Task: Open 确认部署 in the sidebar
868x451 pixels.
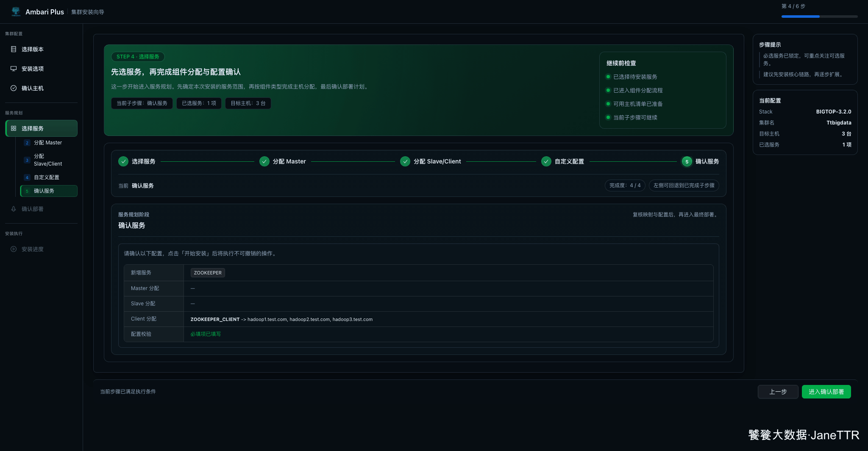Action: [x=41, y=209]
